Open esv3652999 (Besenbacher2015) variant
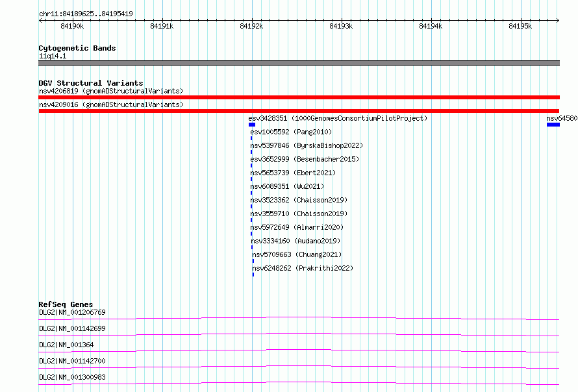 (x=305, y=159)
